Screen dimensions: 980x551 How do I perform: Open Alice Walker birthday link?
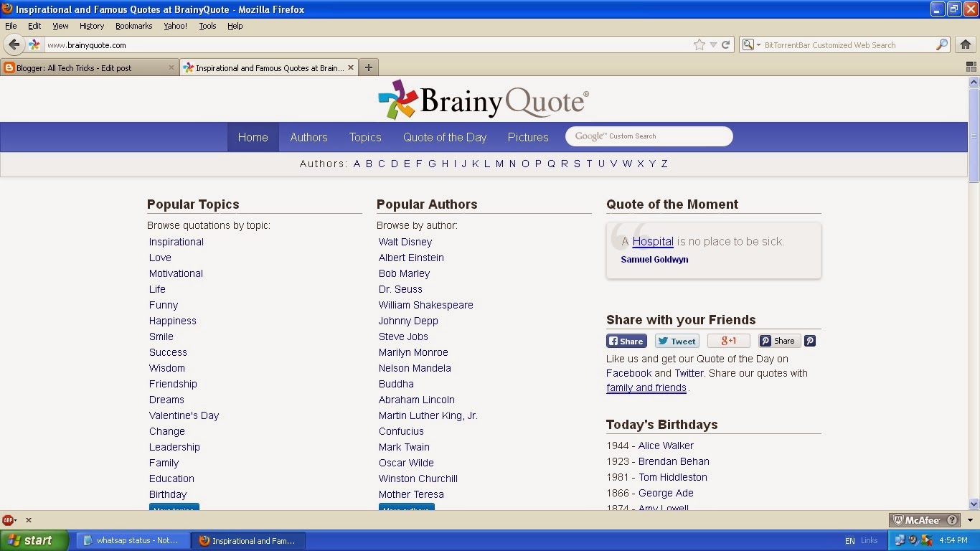pyautogui.click(x=666, y=446)
